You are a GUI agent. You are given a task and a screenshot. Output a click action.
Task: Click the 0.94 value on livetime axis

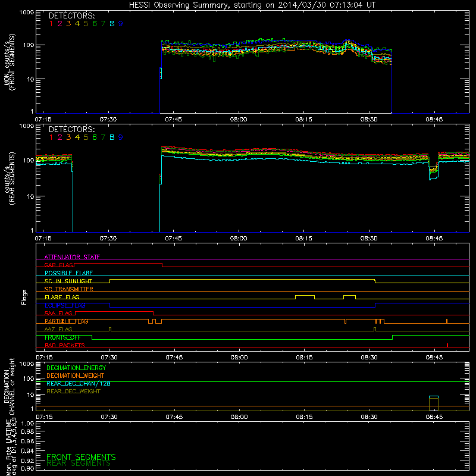coord(27,451)
